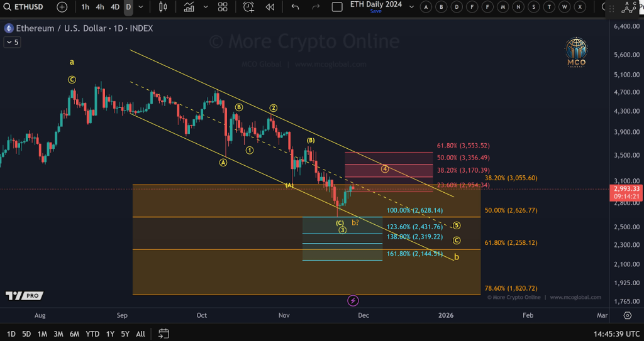
Task: Click the 2026 label on the time axis
Action: 446,315
